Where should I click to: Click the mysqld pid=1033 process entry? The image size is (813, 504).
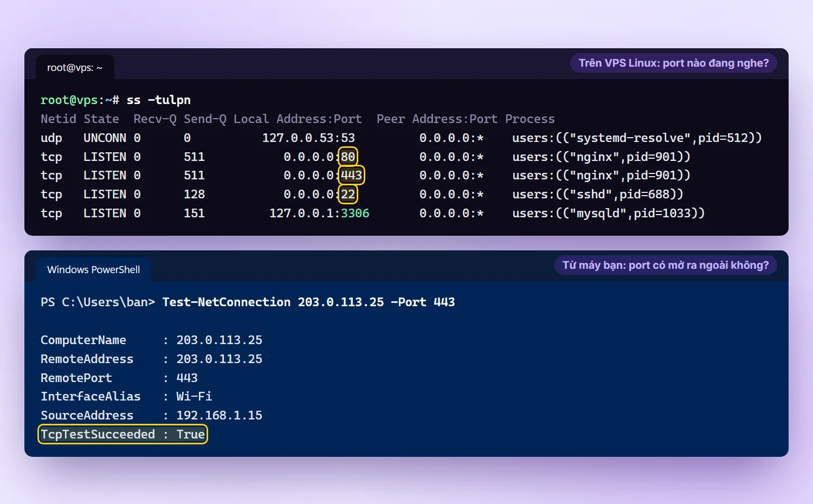[609, 213]
